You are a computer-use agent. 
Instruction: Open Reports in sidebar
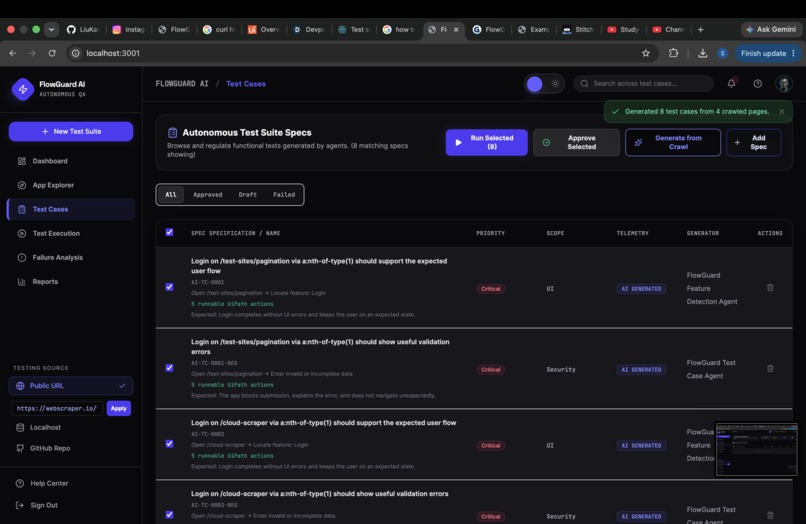[71, 282]
